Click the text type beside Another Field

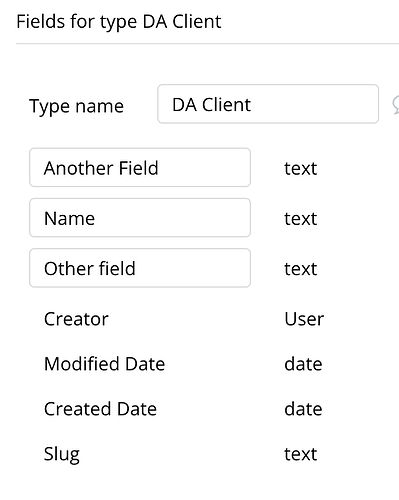300,168
